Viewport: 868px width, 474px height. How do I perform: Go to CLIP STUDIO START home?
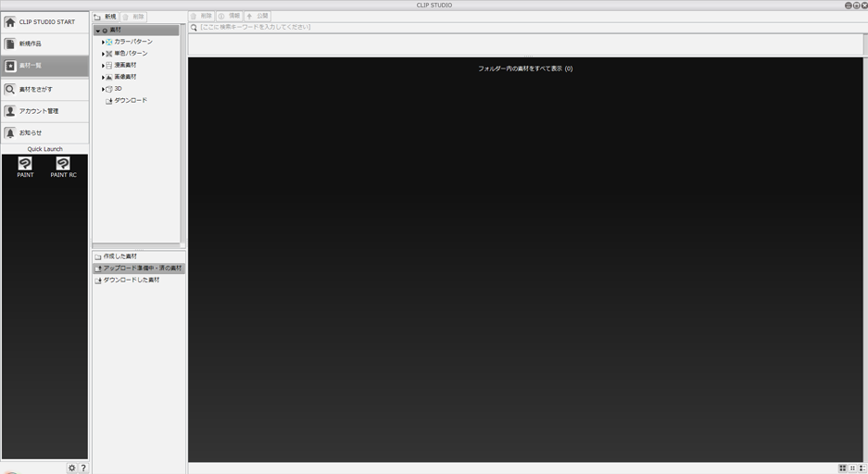pos(44,22)
